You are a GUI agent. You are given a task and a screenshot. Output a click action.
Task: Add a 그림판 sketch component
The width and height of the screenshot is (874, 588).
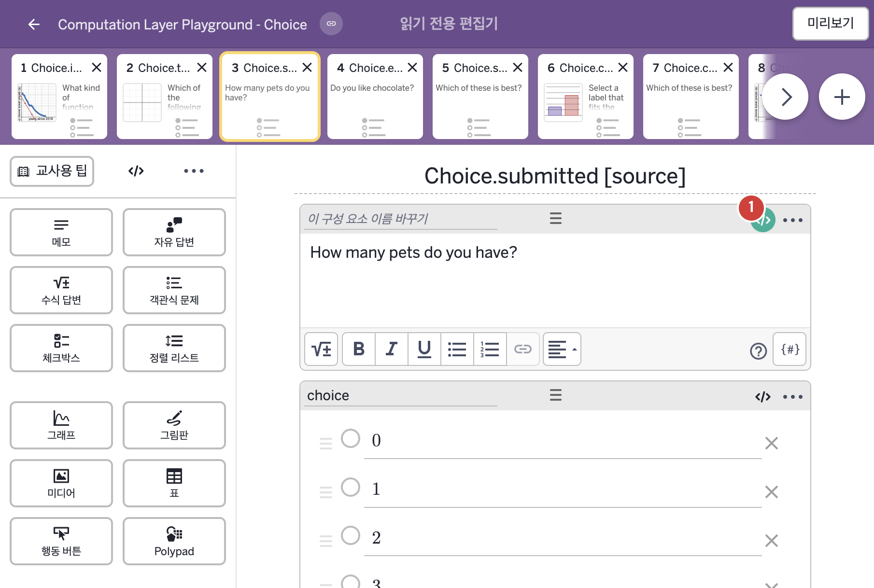click(174, 425)
